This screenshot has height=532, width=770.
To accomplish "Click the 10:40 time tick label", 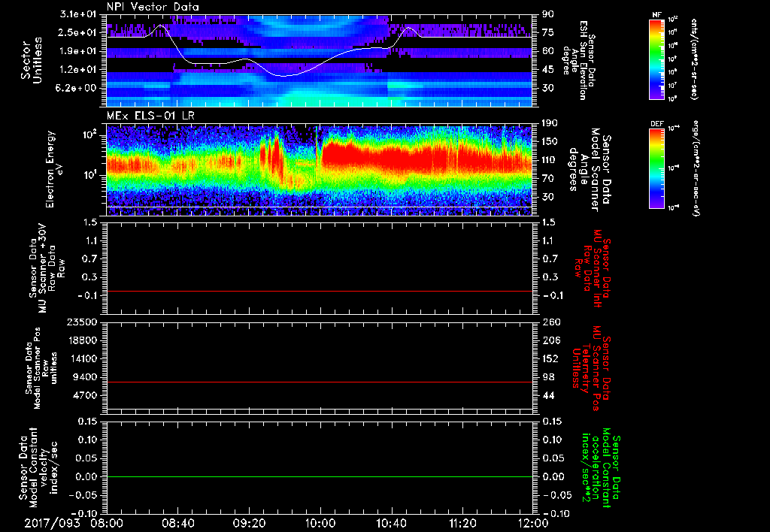I will [391, 523].
